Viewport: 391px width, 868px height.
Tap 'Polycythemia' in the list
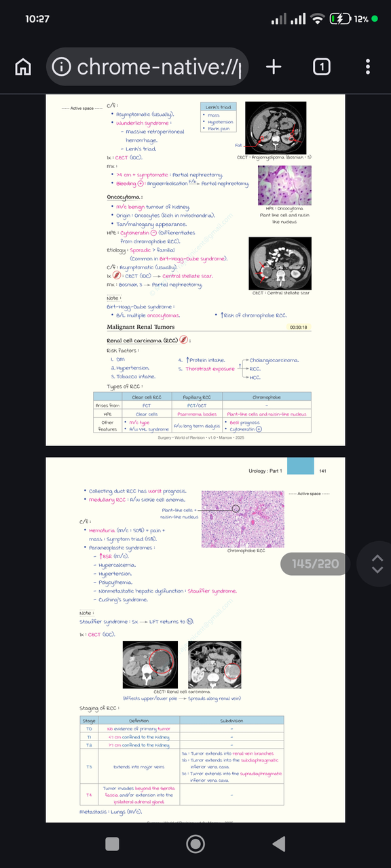pyautogui.click(x=115, y=582)
